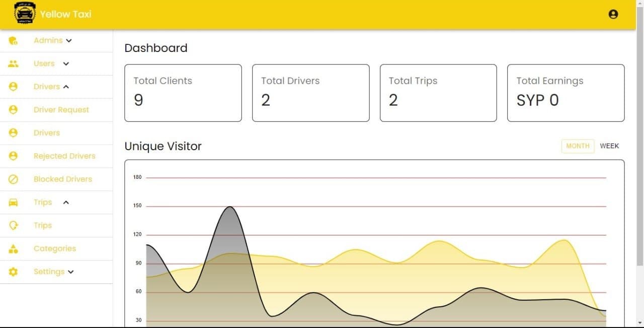
Task: Click the shapes icon beside Categories
Action: pos(13,249)
